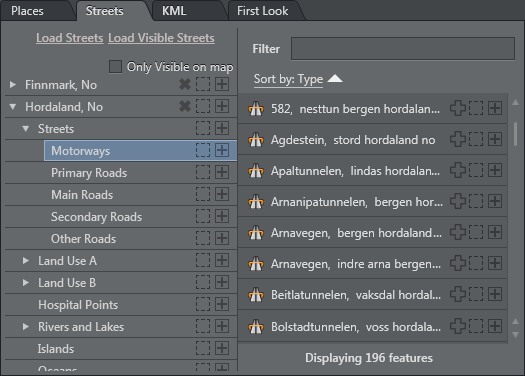
Task: Toggle dashed select box for Rivers and Lakes
Action: pyautogui.click(x=203, y=326)
